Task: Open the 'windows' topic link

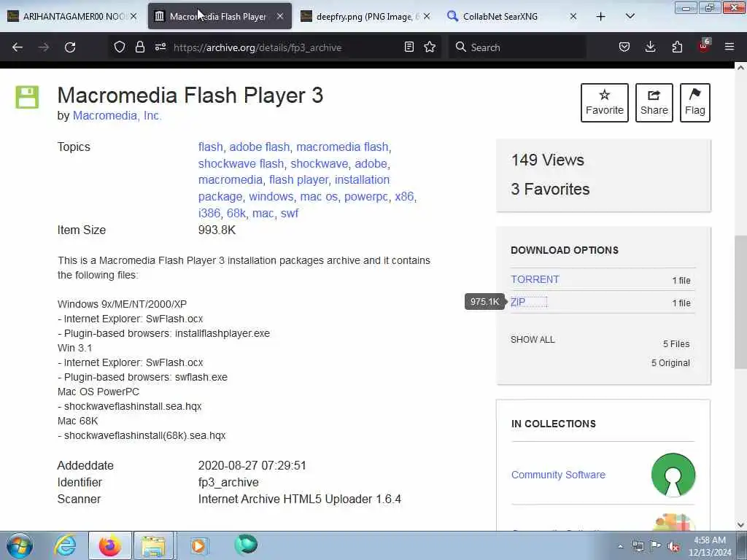Action: pyautogui.click(x=271, y=196)
